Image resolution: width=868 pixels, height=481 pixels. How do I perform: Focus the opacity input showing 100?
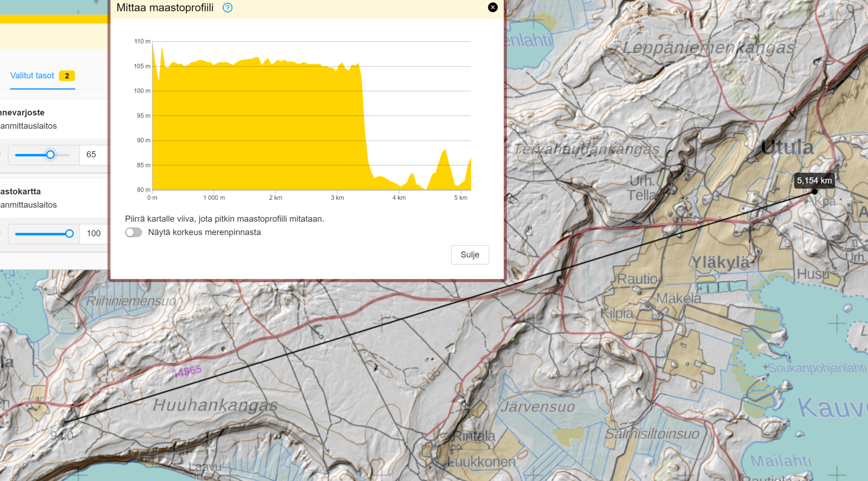coord(93,234)
